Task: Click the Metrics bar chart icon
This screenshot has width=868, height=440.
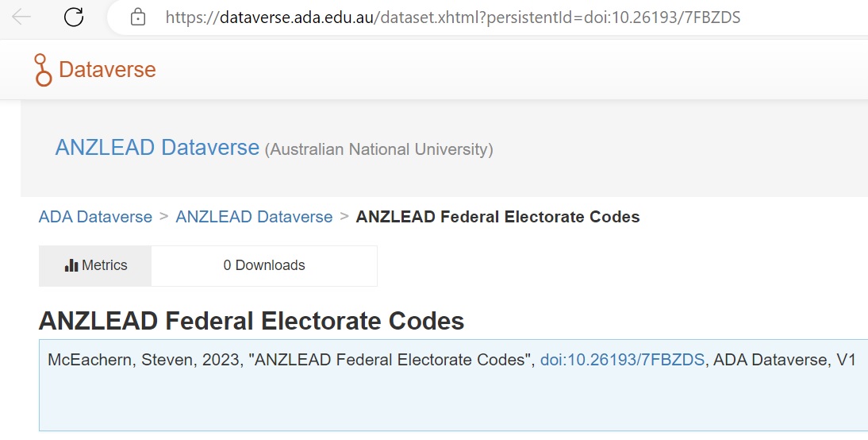Action: tap(71, 265)
